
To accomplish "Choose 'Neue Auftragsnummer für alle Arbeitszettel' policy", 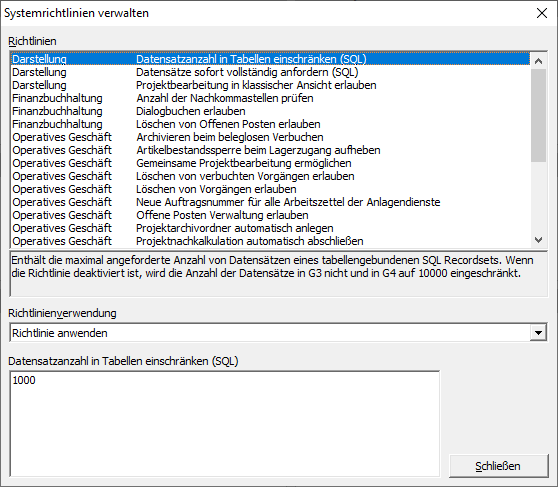I will point(271,202).
